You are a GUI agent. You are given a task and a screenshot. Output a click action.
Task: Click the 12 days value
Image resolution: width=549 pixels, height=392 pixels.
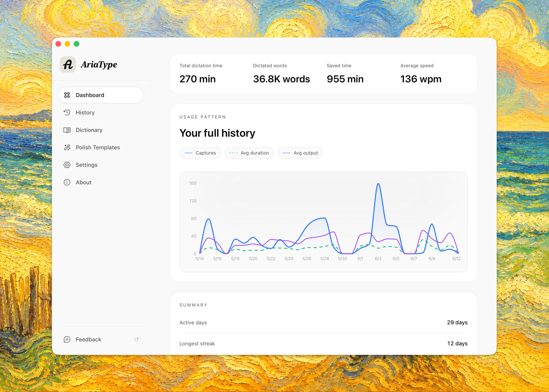(457, 344)
